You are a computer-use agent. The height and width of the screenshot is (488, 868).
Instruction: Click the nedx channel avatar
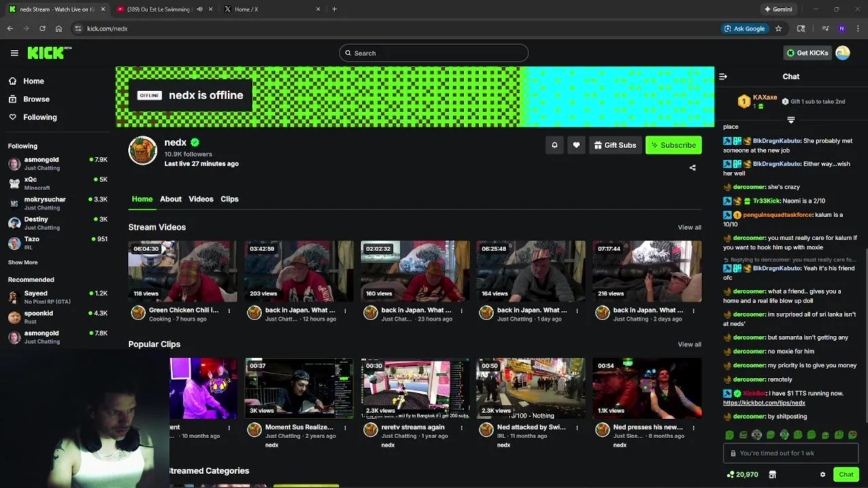pyautogui.click(x=143, y=150)
